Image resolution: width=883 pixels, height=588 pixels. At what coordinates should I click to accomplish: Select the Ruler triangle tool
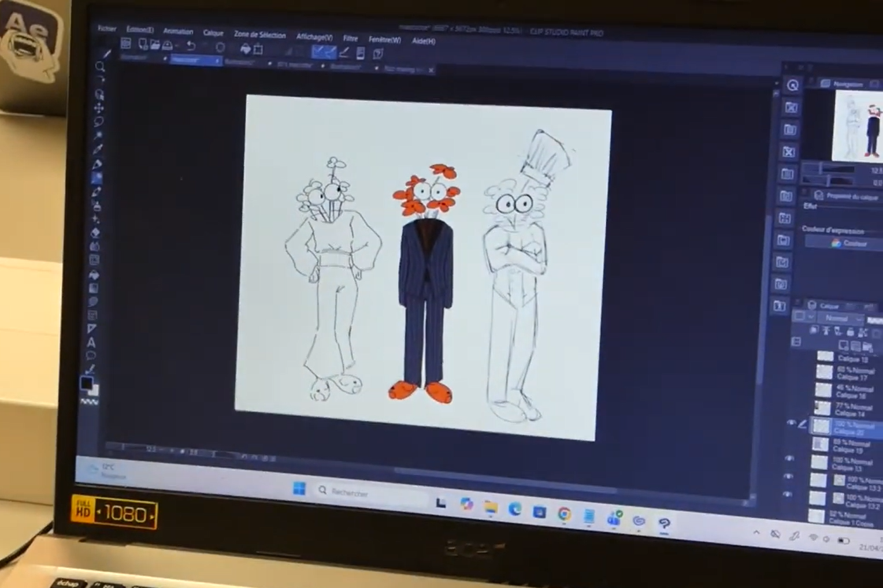point(92,329)
